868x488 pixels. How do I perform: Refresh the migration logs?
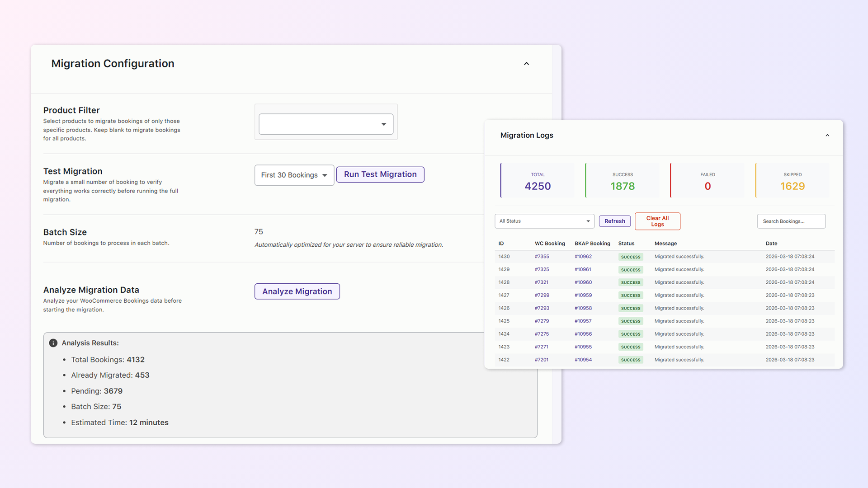614,221
